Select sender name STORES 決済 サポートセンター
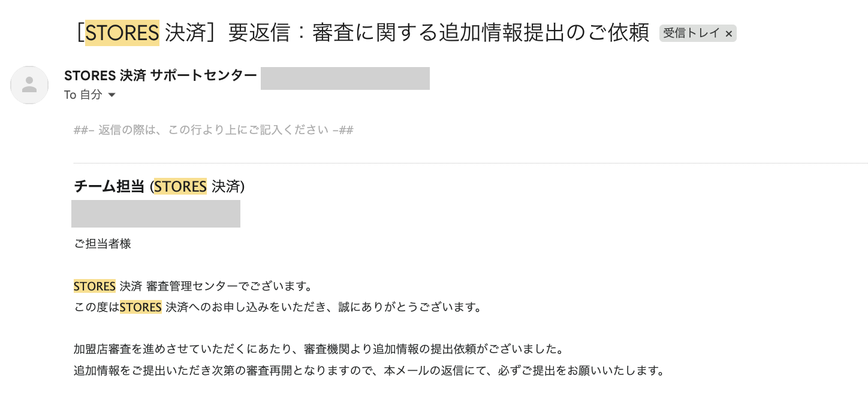The height and width of the screenshot is (406, 868). [x=161, y=75]
